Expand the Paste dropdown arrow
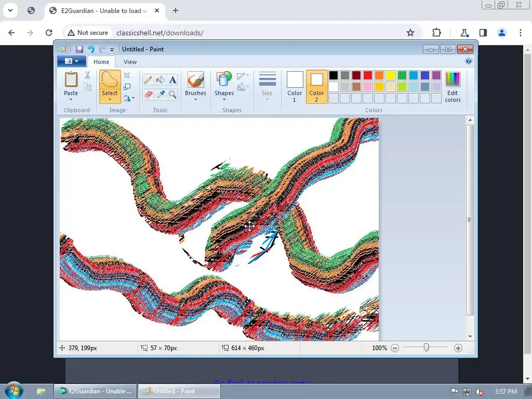Viewport: 532px width, 399px height. click(71, 100)
